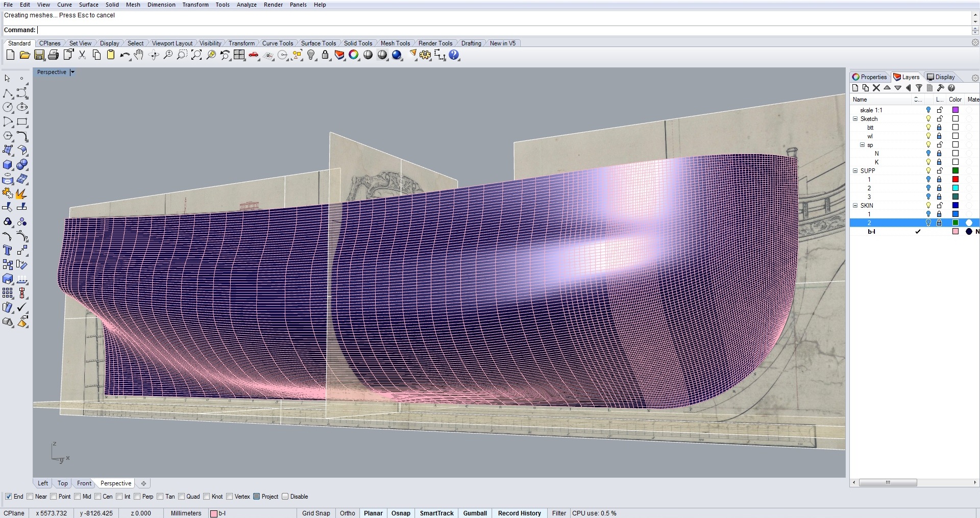Open the four-viewport layout tool
The height and width of the screenshot is (518, 980).
point(239,55)
